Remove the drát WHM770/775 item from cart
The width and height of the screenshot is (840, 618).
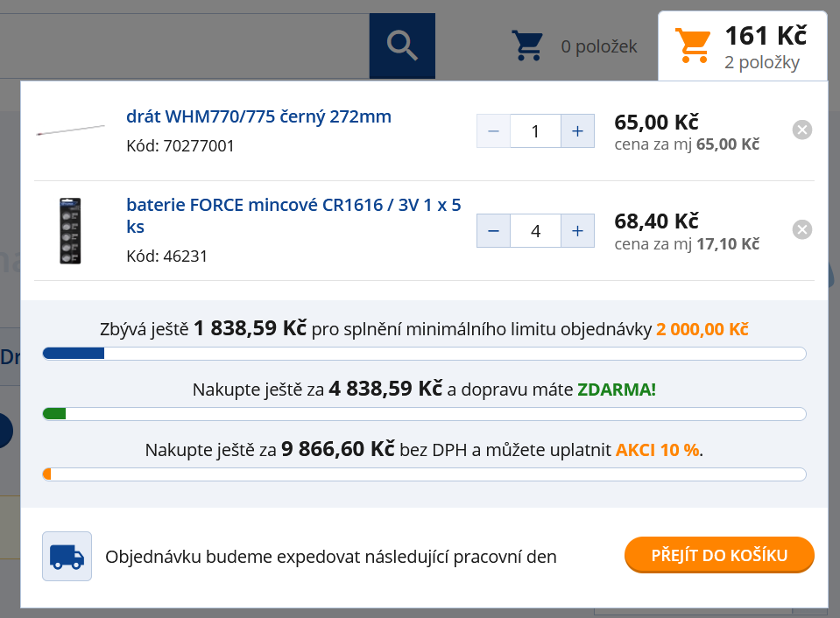coord(801,130)
